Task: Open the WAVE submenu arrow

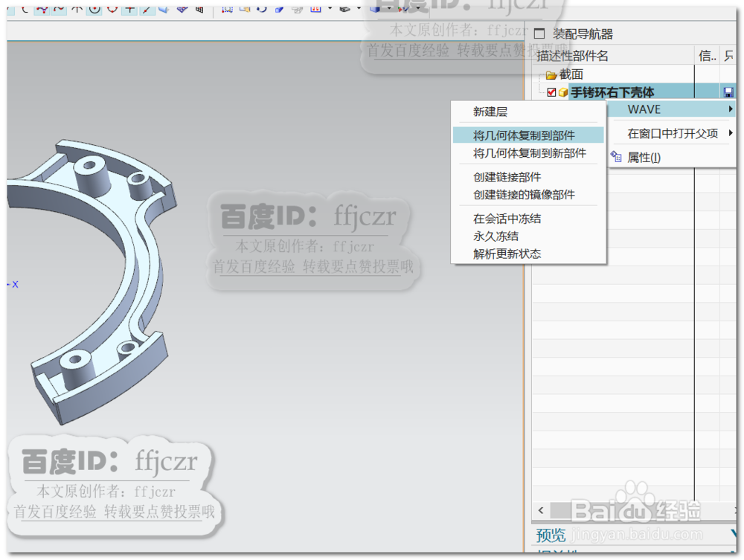Action: (x=731, y=109)
